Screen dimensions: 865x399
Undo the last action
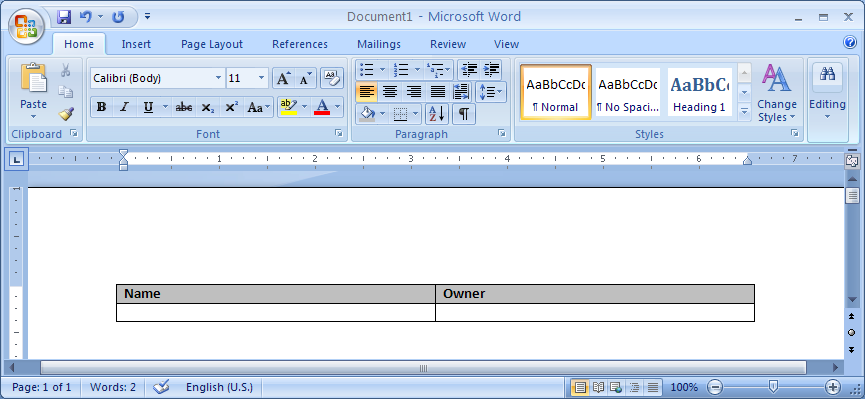point(85,17)
